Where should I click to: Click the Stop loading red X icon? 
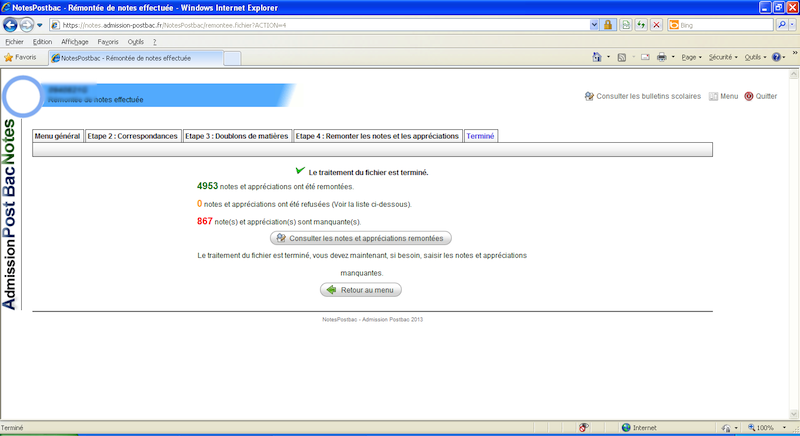[x=656, y=24]
